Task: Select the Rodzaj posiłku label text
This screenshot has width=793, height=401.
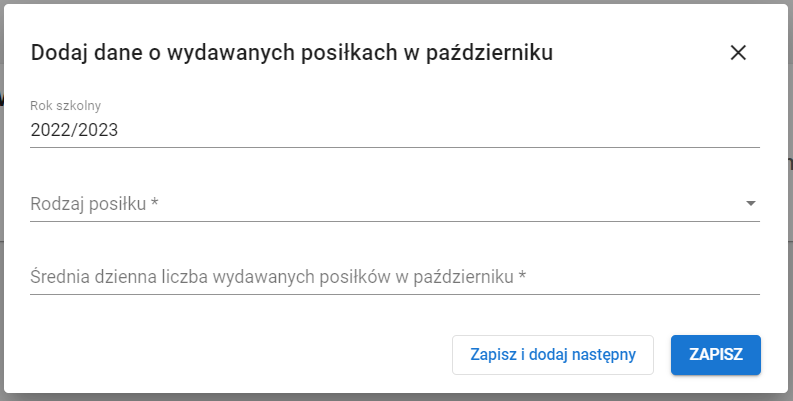Action: point(88,204)
